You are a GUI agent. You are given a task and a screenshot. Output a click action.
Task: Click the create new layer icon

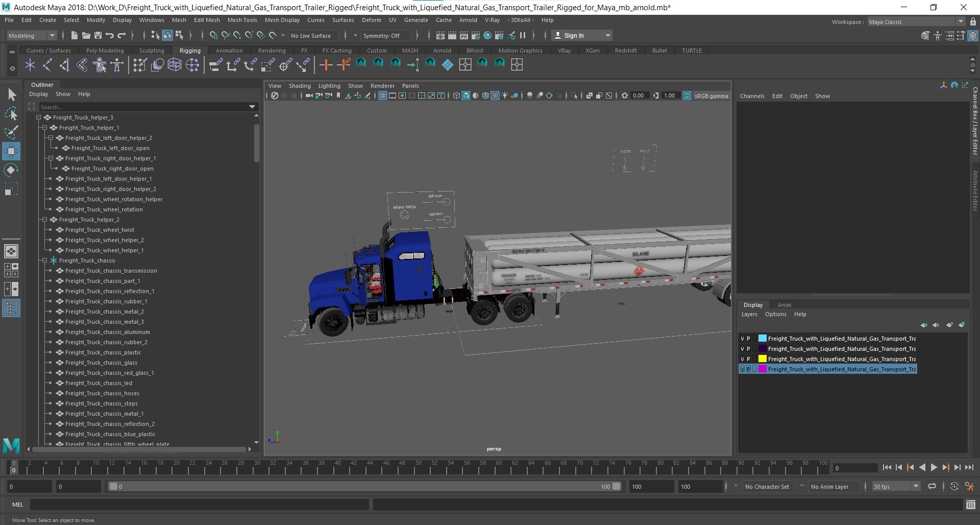click(949, 325)
